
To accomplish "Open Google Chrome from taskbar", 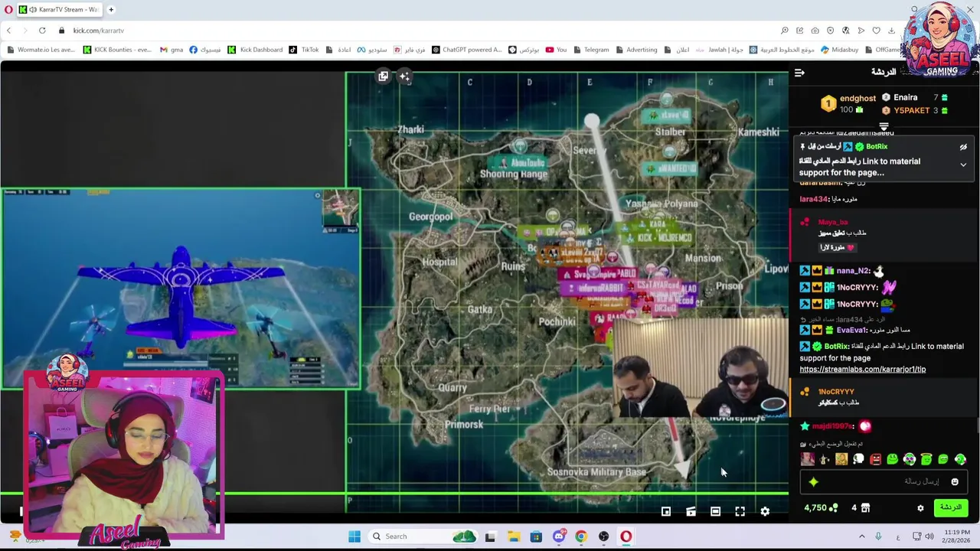I will [x=581, y=536].
